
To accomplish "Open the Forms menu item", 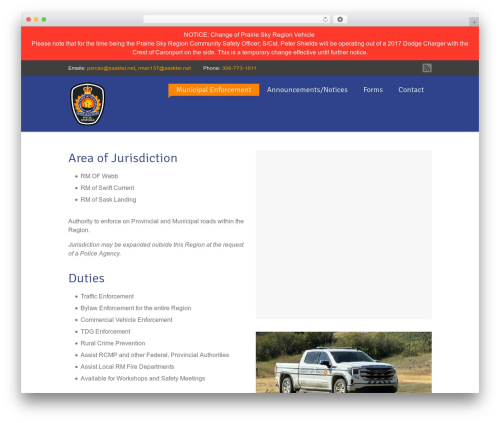I will (373, 90).
